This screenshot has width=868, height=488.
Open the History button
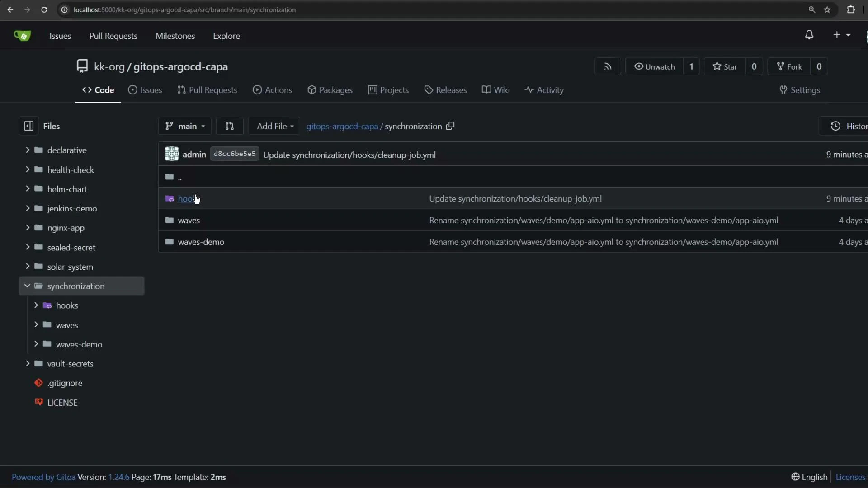point(844,126)
